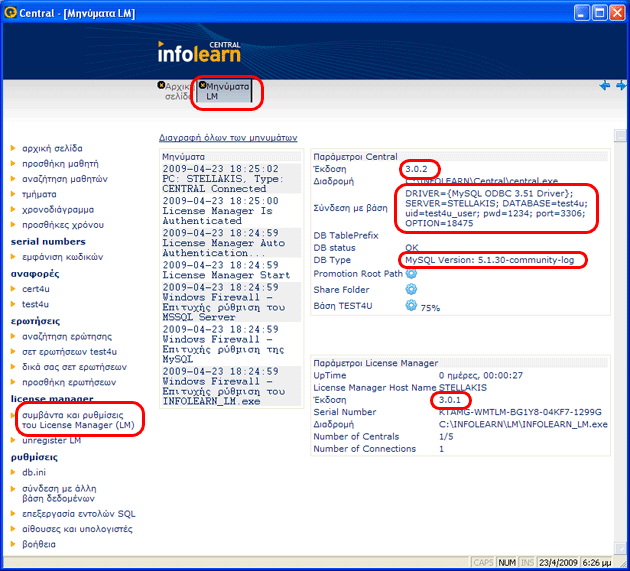630x571 pixels.
Task: Click the scrollbar up arrow on the right
Action: [x=620, y=136]
